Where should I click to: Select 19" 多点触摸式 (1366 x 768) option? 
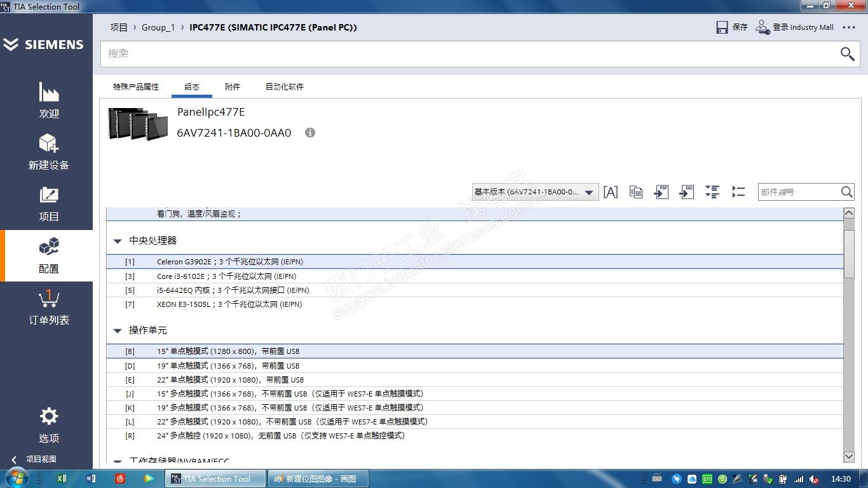pos(475,408)
